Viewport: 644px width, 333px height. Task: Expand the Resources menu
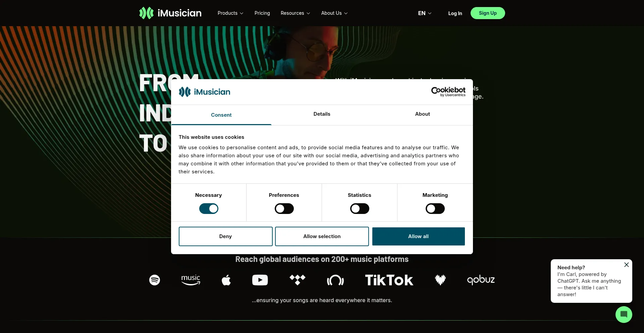tap(296, 13)
